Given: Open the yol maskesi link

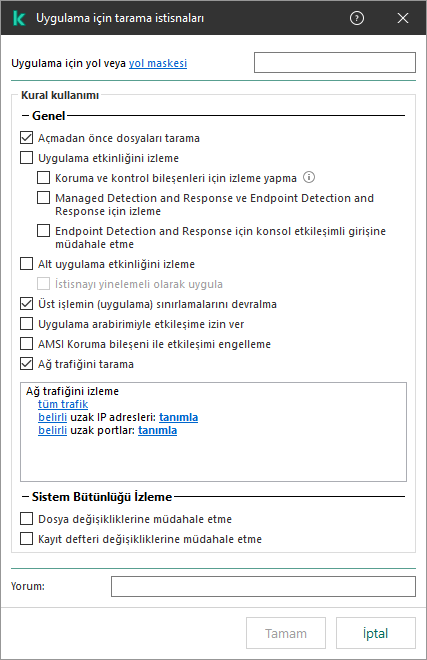Looking at the screenshot, I should click(x=158, y=63).
